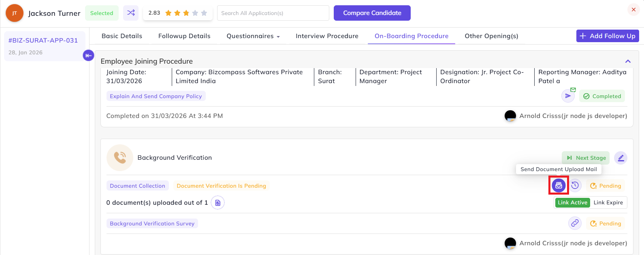Click the Add Follow Up button
644x255 pixels.
(x=608, y=36)
